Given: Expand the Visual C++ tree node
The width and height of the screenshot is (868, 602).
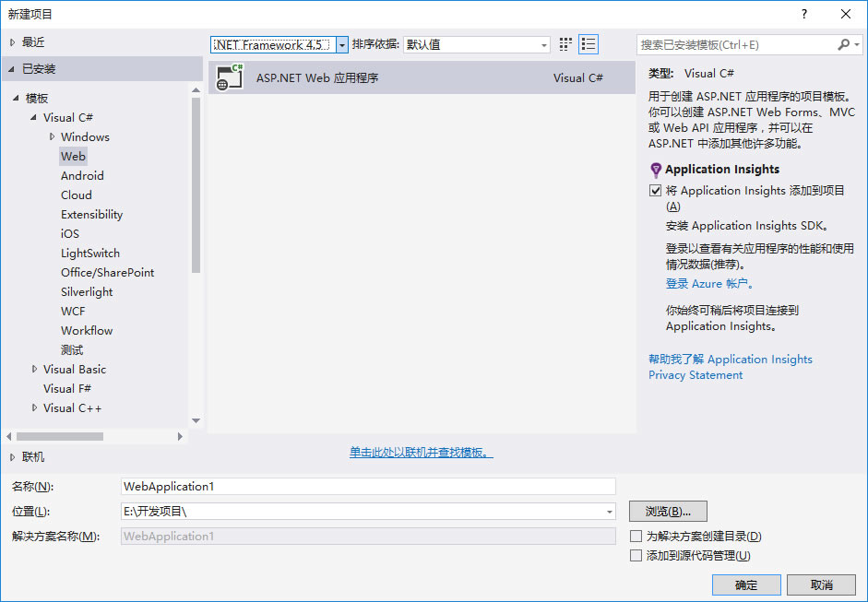Looking at the screenshot, I should pyautogui.click(x=34, y=407).
